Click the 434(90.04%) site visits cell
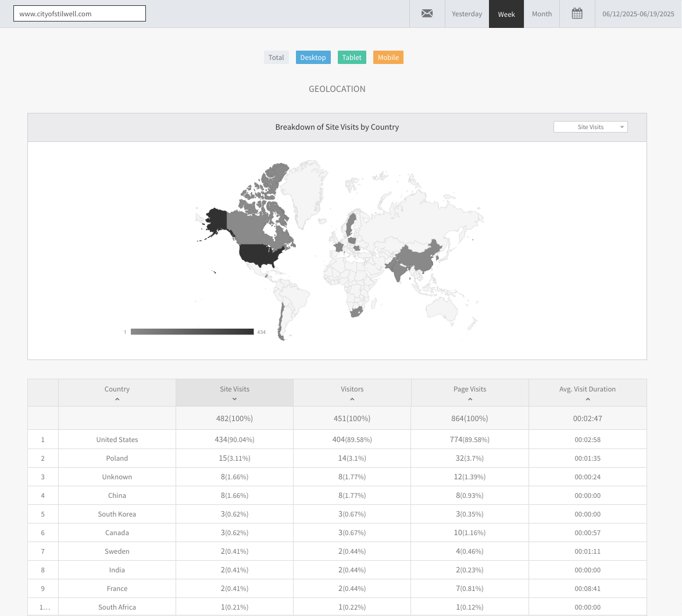682x616 pixels. point(234,439)
